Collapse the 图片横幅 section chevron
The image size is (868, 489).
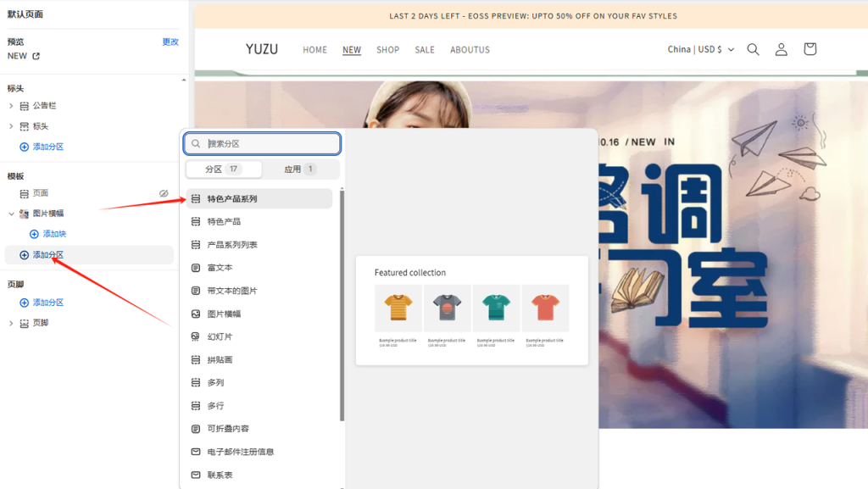click(10, 213)
